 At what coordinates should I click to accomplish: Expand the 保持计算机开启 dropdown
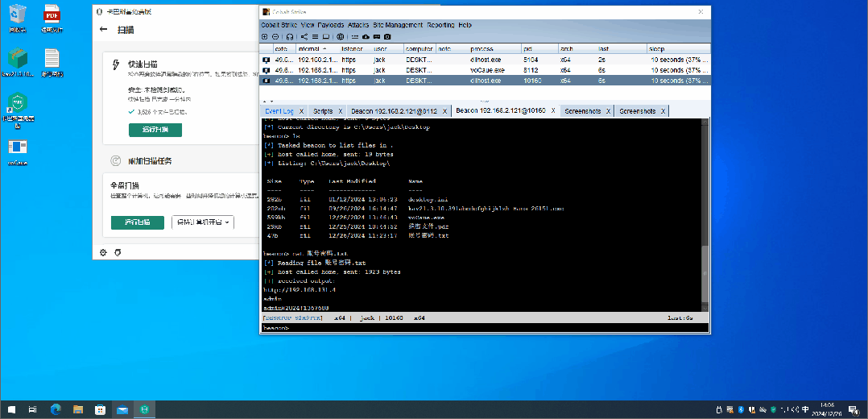203,222
